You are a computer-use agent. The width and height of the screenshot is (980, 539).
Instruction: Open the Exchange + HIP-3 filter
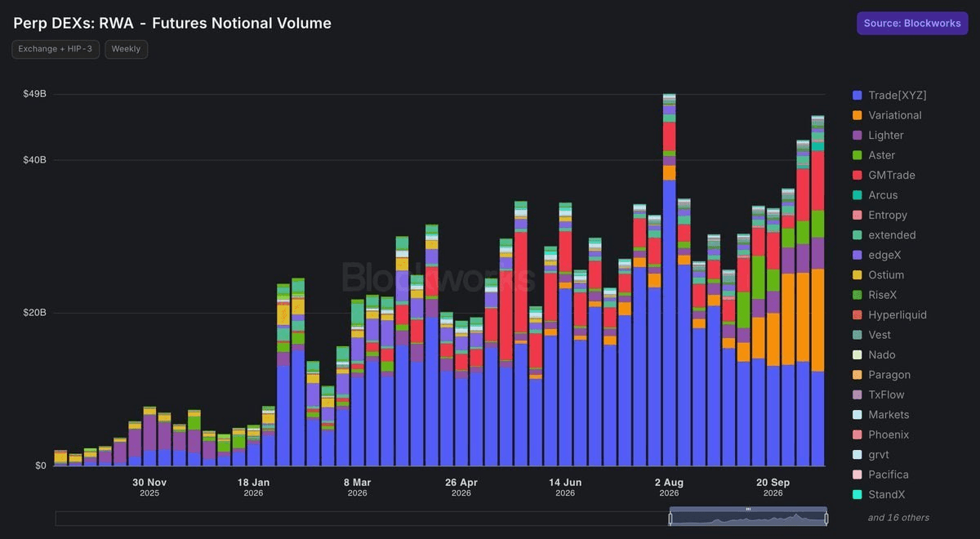point(56,49)
